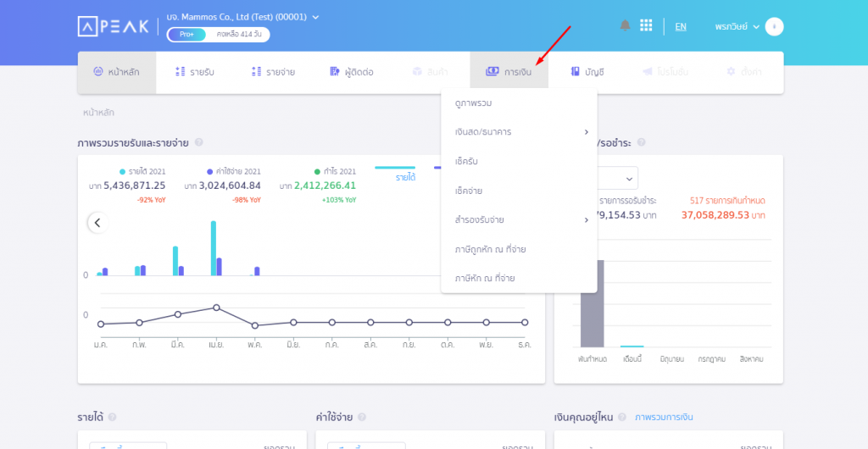The height and width of the screenshot is (449, 868).
Task: Click help icon next to ค่าใช้จ่าย heading
Action: point(362,418)
